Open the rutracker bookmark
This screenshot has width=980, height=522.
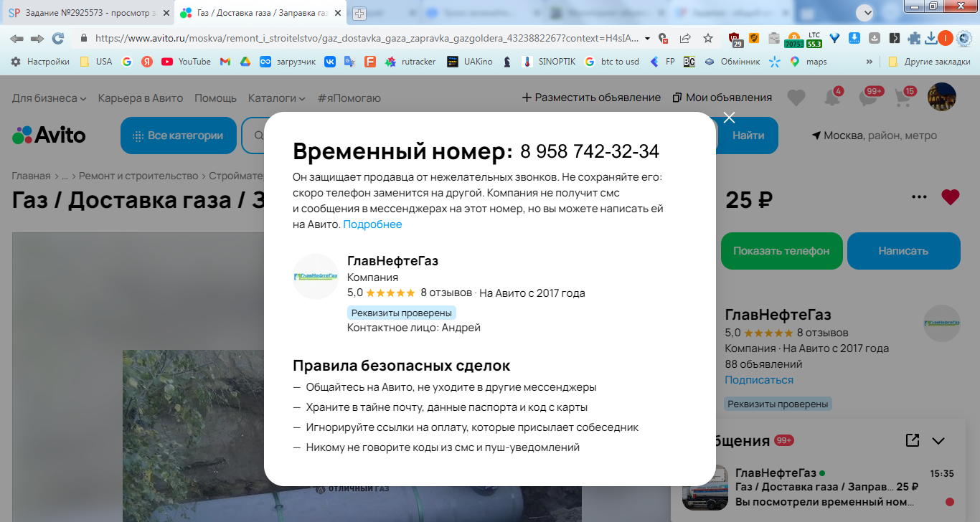(x=410, y=62)
